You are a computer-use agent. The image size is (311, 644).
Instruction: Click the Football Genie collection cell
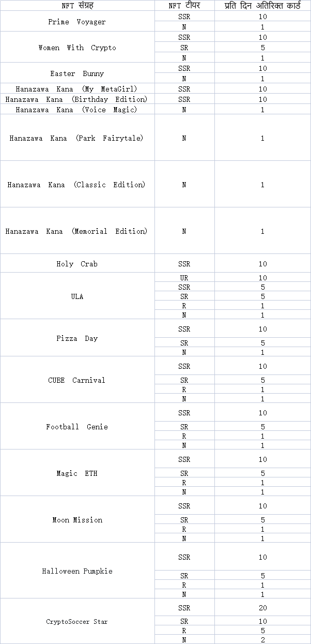coord(77,427)
